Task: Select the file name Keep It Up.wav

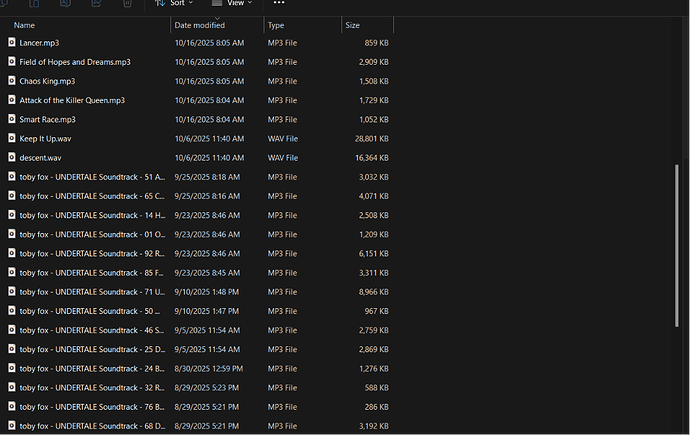Action: [45, 139]
